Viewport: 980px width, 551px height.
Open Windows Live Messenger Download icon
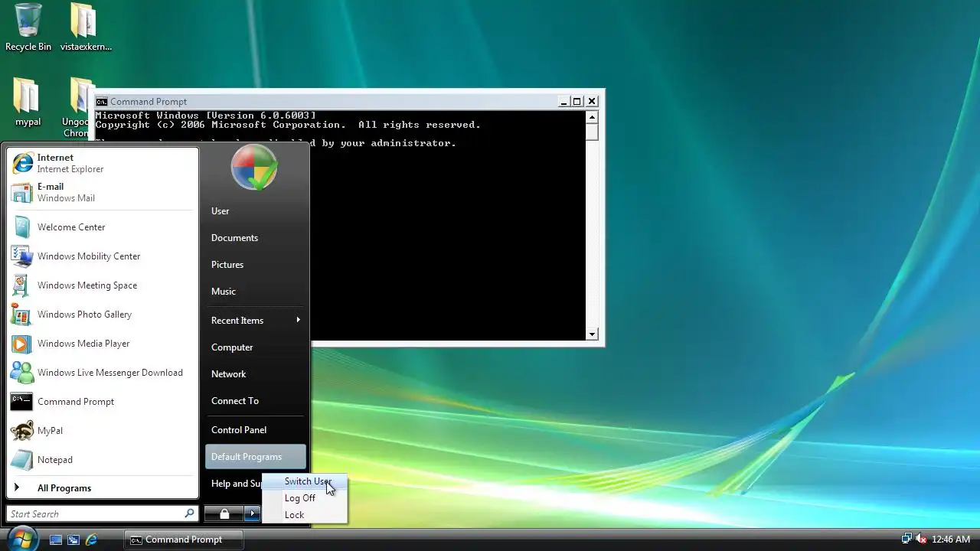coord(22,373)
